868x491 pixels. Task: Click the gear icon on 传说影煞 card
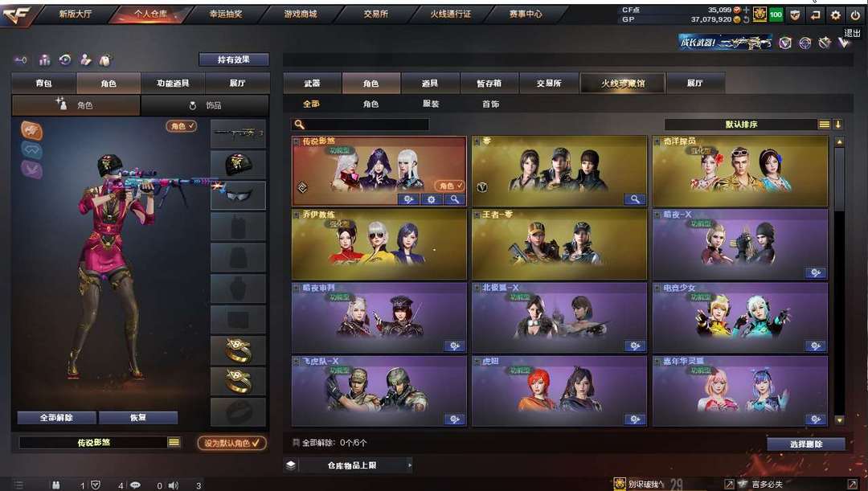432,199
